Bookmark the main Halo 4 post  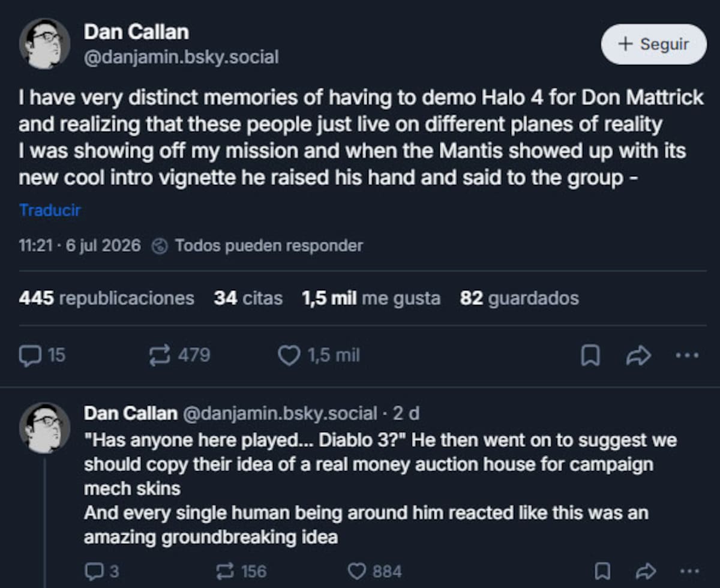tap(590, 356)
